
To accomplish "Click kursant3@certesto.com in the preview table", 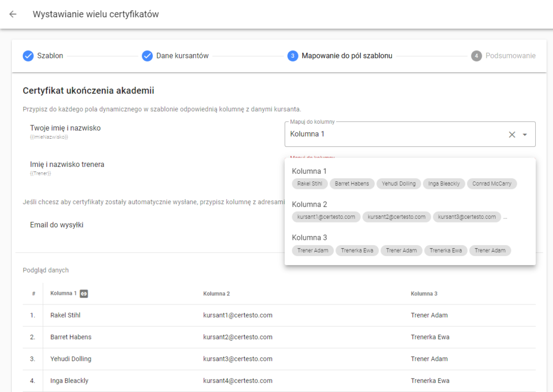I will click(238, 359).
